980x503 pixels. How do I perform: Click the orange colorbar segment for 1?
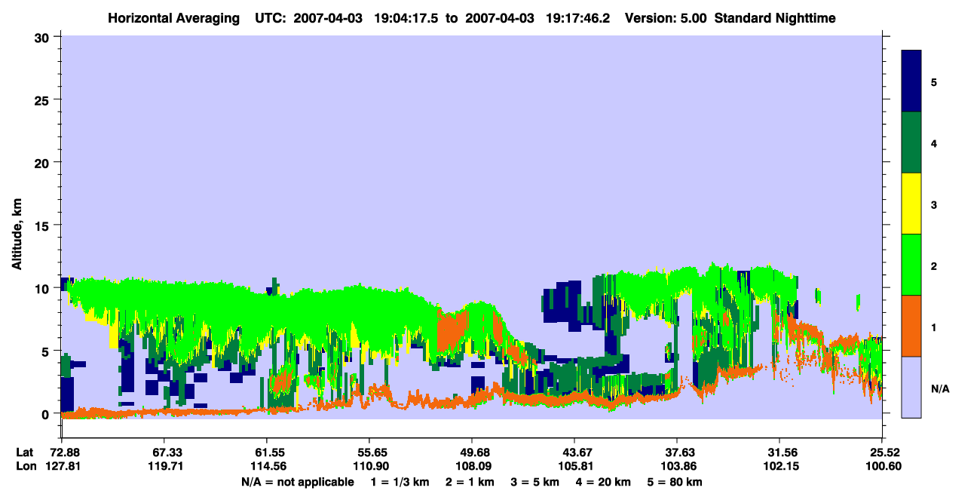click(x=911, y=326)
